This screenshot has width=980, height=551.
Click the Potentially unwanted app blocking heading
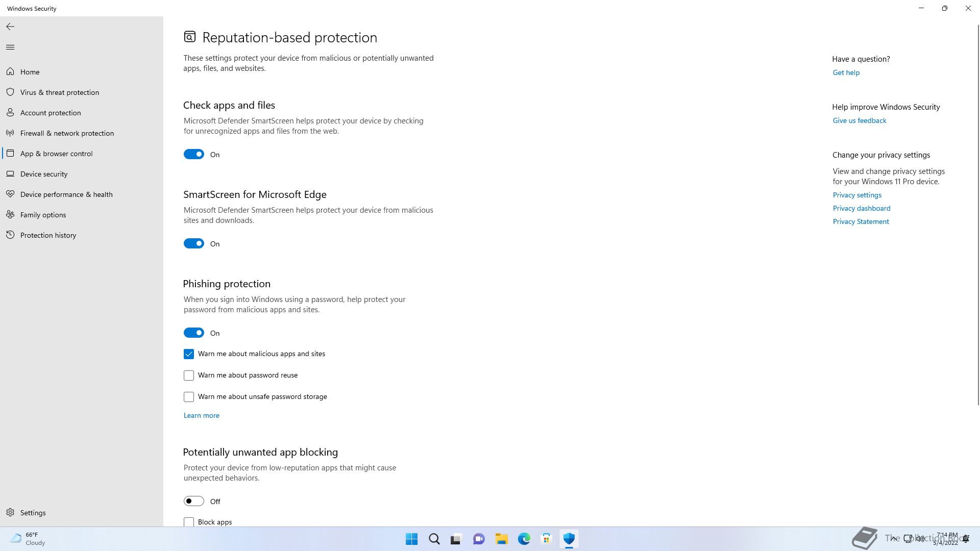point(260,452)
